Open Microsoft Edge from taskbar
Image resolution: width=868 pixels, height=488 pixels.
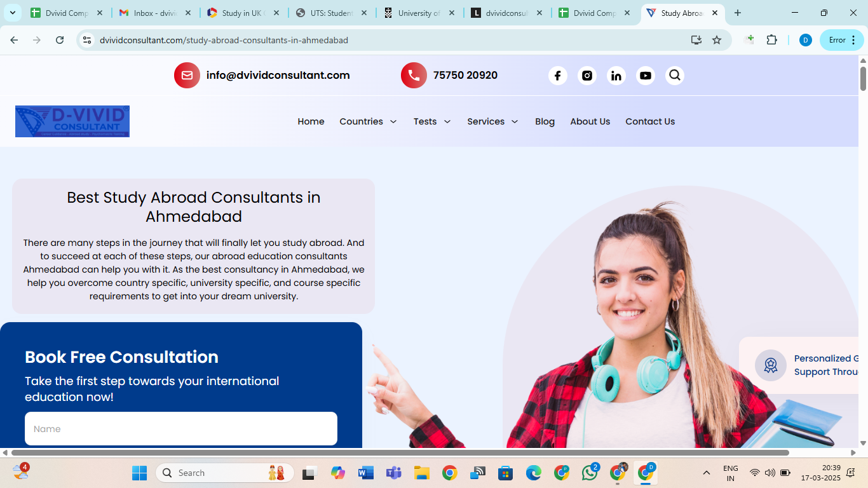tap(533, 473)
